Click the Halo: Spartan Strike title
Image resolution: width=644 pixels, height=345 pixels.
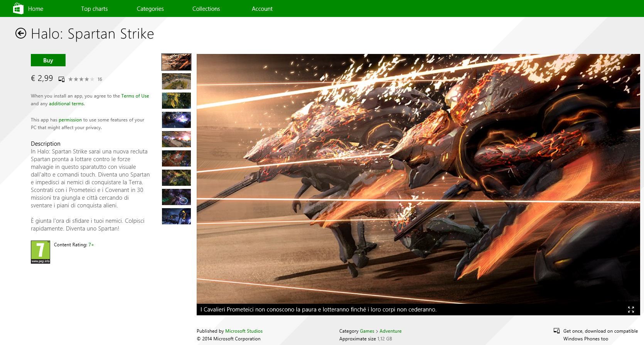(x=93, y=34)
